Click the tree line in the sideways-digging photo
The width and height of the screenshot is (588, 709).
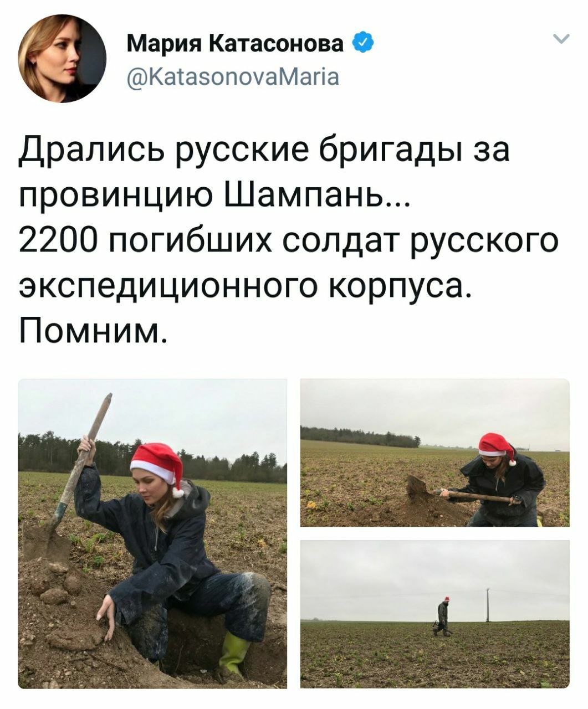point(360,437)
